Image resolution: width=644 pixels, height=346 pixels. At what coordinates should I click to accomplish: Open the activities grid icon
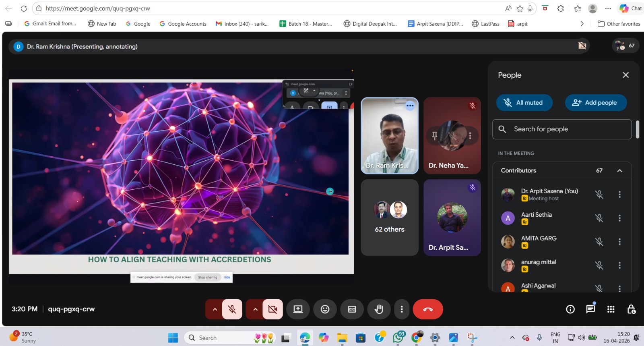611,309
